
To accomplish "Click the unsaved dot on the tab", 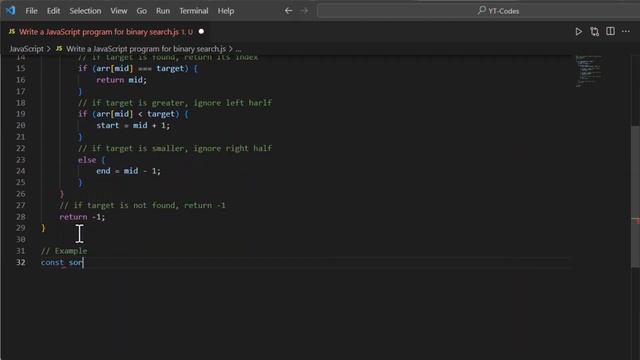I will (201, 31).
